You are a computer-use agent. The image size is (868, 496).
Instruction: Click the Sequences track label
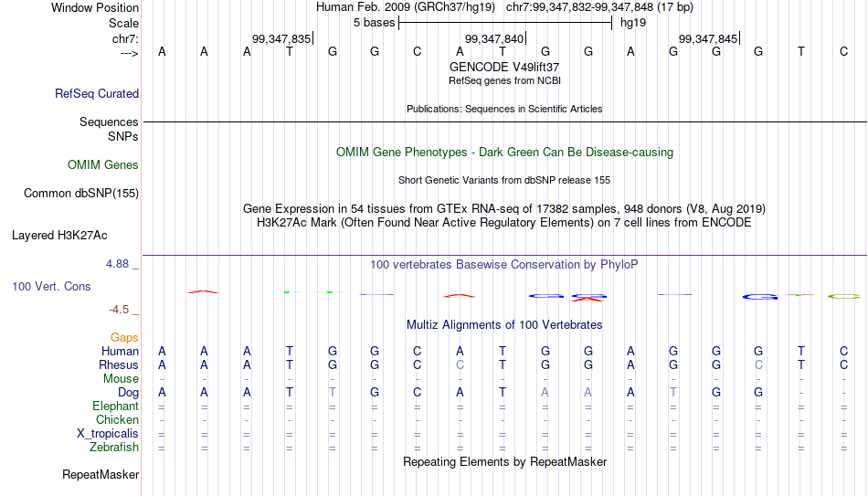(109, 121)
